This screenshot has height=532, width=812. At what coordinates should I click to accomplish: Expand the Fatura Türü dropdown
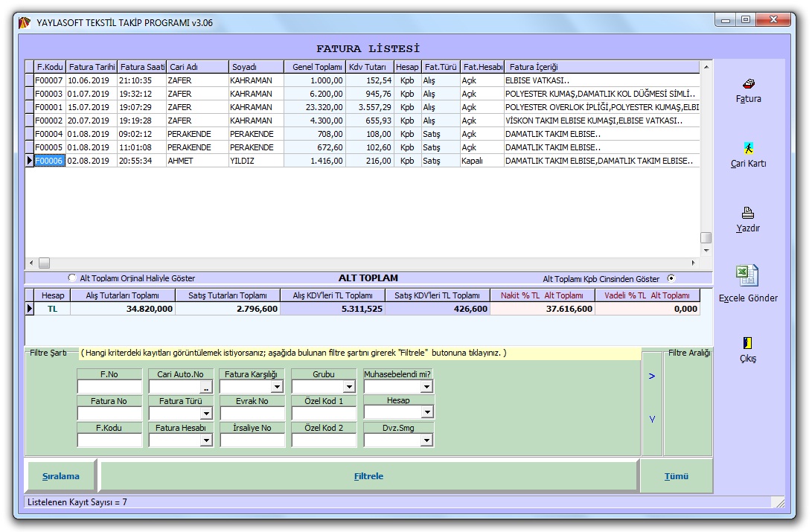click(x=206, y=413)
